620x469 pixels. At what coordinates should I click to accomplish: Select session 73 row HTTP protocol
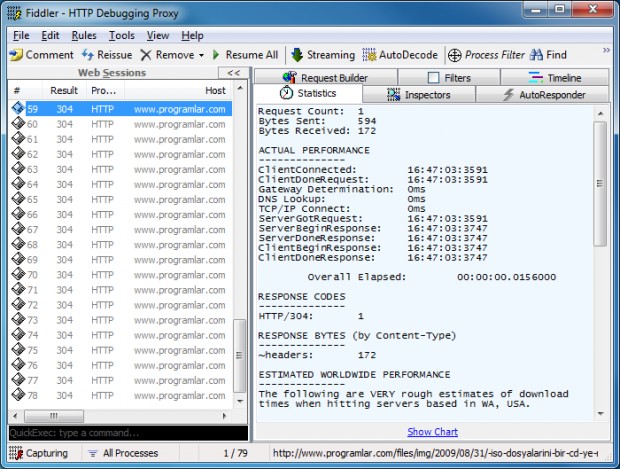[102, 320]
